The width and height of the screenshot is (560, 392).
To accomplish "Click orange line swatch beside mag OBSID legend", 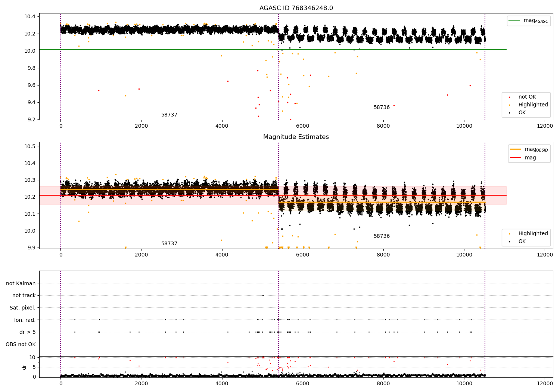I will click(516, 149).
